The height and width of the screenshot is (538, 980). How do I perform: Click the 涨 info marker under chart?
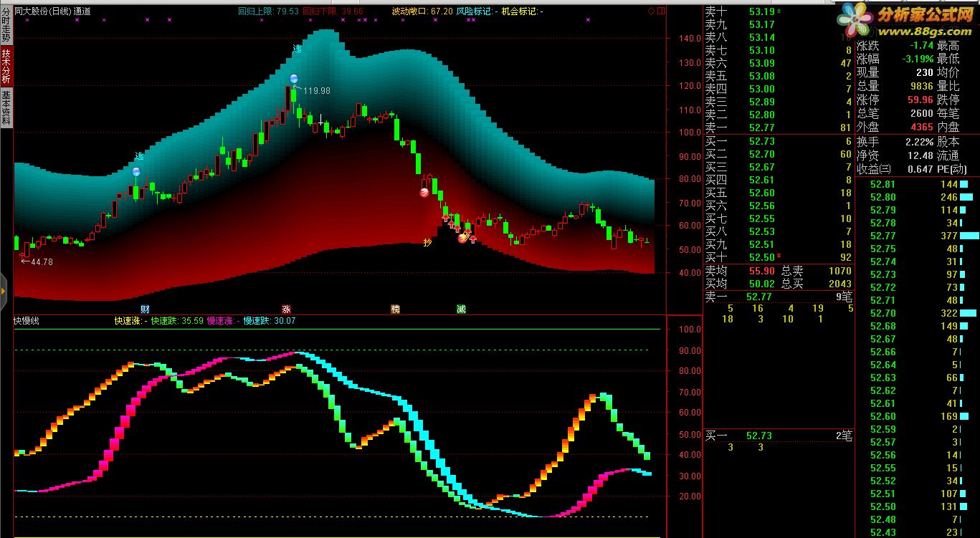[x=286, y=309]
